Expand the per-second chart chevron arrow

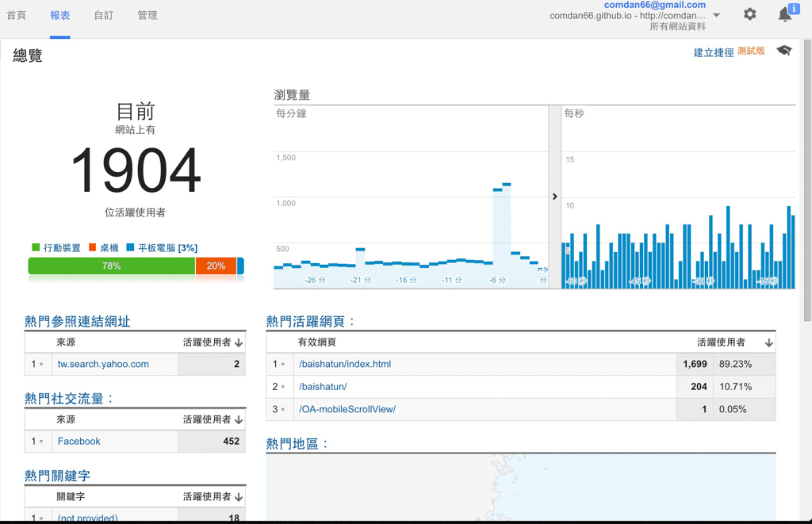pyautogui.click(x=554, y=197)
